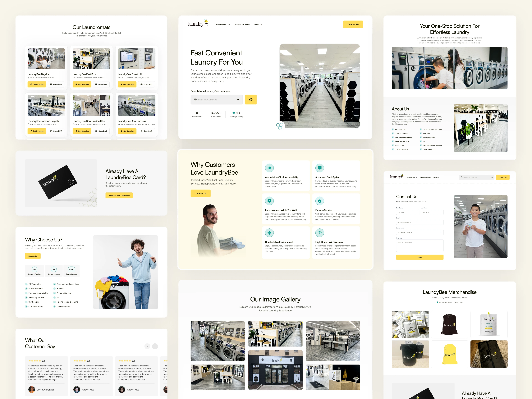Viewport: 532px width, 399px height.
Task: Click Message textarea in Contact form
Action: (420, 245)
